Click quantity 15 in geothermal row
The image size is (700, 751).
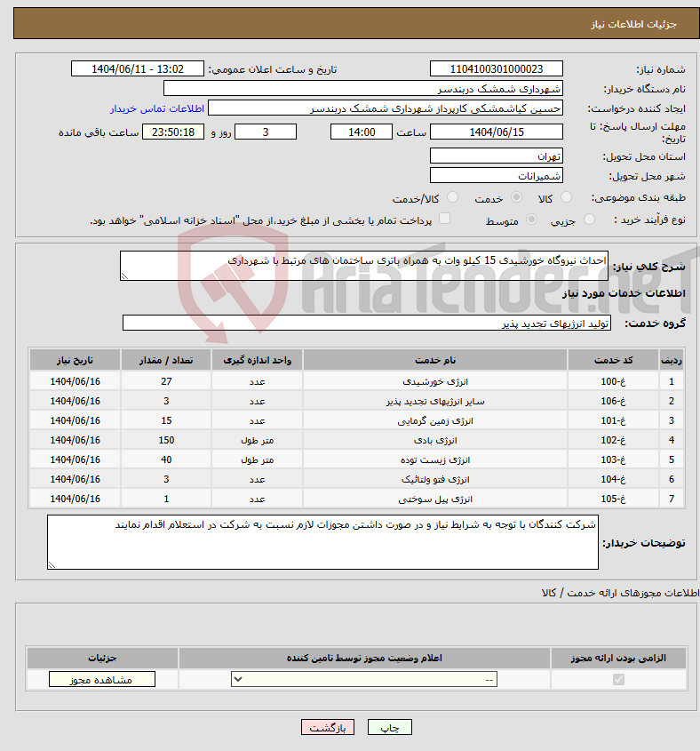166,421
